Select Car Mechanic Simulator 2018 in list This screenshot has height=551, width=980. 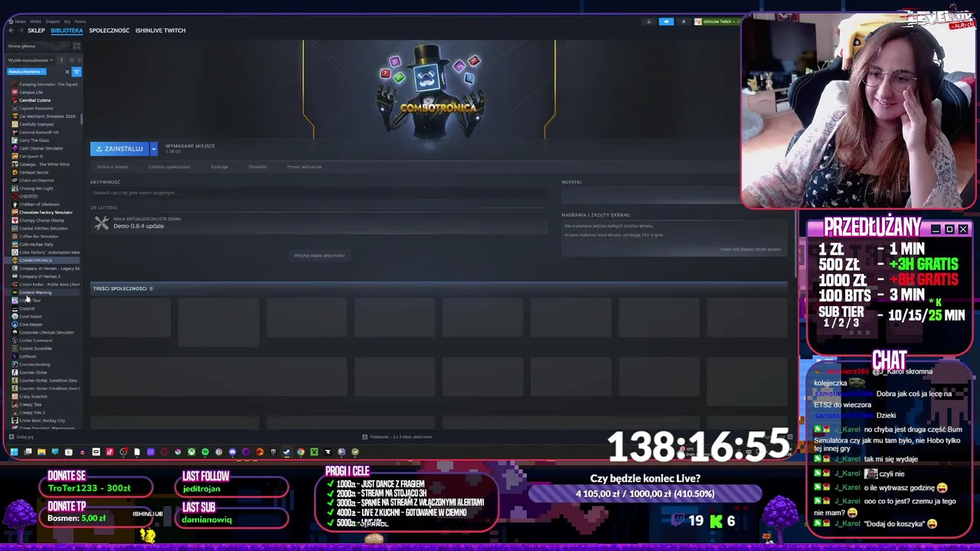click(x=47, y=116)
